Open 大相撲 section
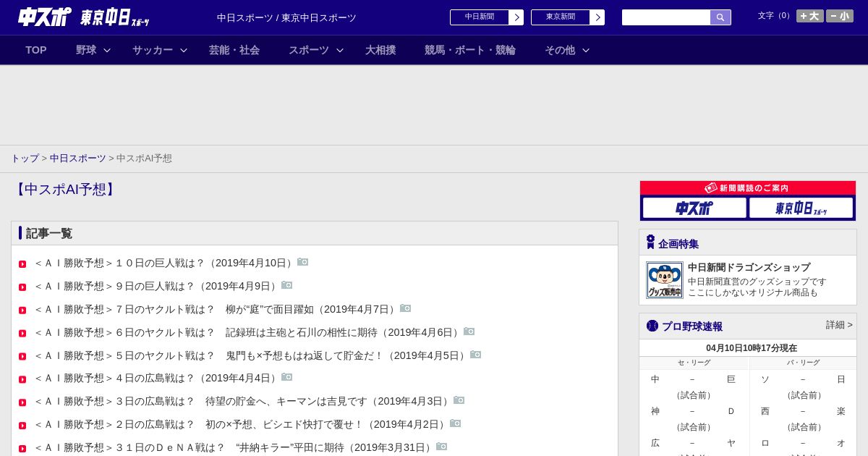The width and height of the screenshot is (868, 456). [x=380, y=50]
